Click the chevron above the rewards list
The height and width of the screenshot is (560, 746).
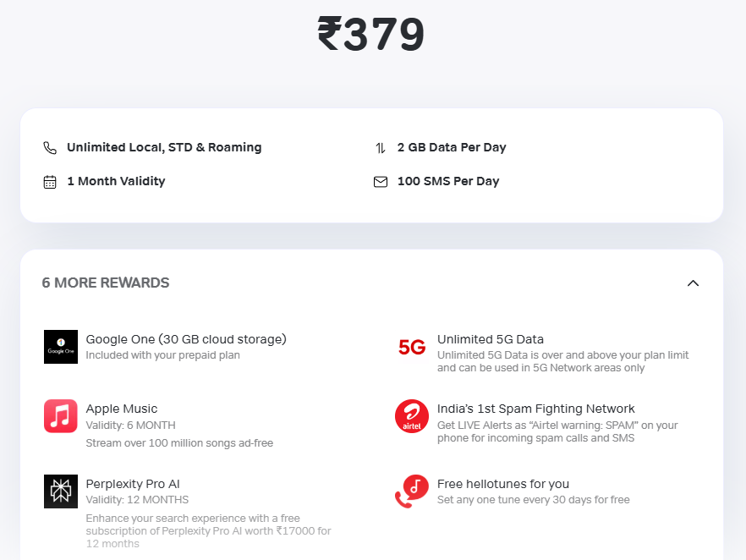[x=693, y=283]
